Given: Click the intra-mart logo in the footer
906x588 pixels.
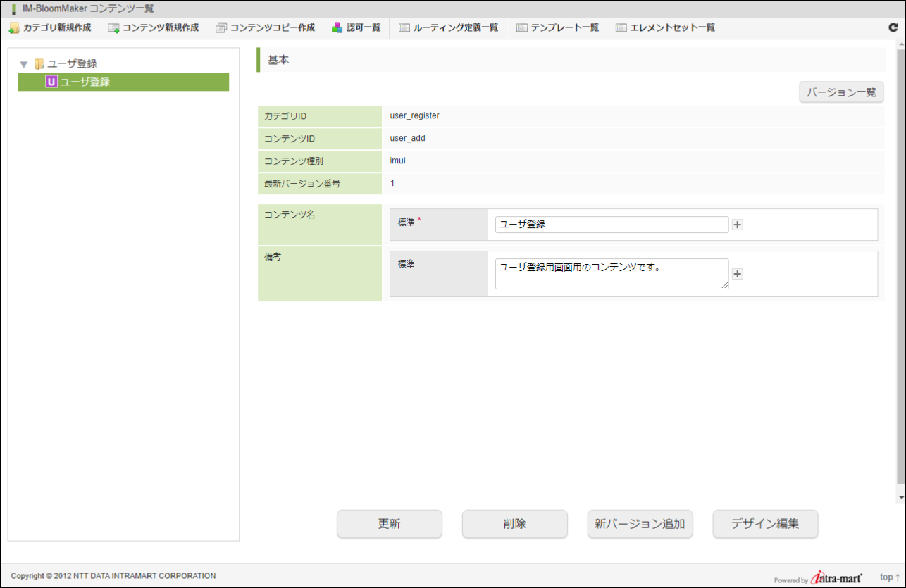Looking at the screenshot, I should coord(837,577).
